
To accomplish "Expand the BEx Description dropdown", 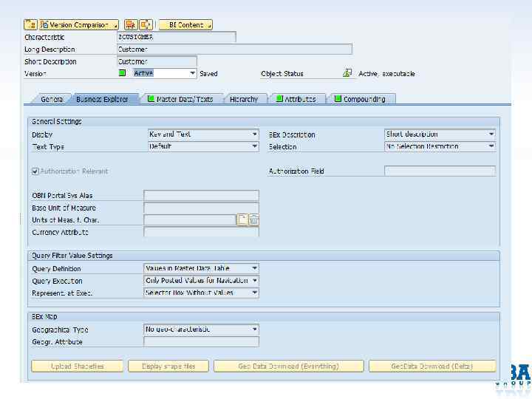I will (491, 134).
